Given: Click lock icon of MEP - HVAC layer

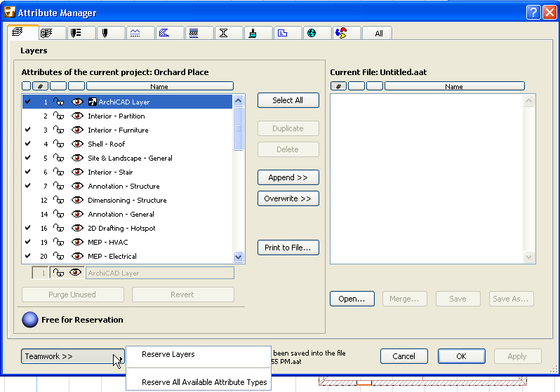Looking at the screenshot, I should [x=58, y=242].
